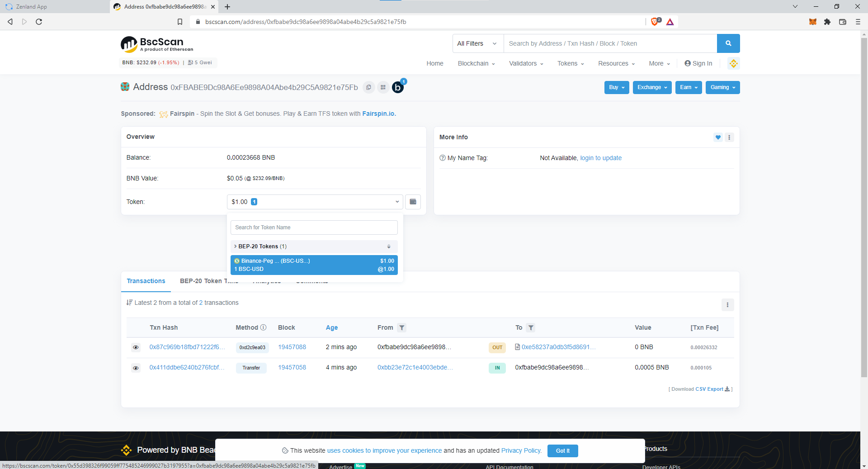Click the BEP-20 Tokens sort arrows icon
868x469 pixels.
(x=389, y=246)
